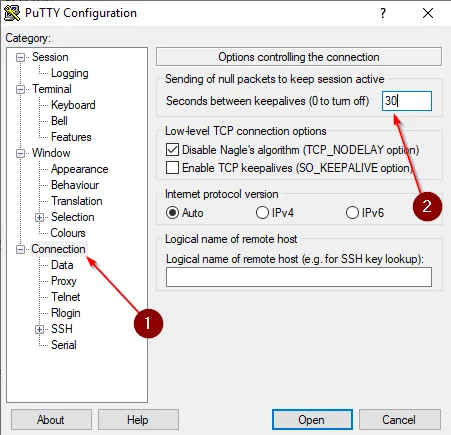This screenshot has width=451, height=435.
Task: Open the Logging category
Action: (x=70, y=73)
